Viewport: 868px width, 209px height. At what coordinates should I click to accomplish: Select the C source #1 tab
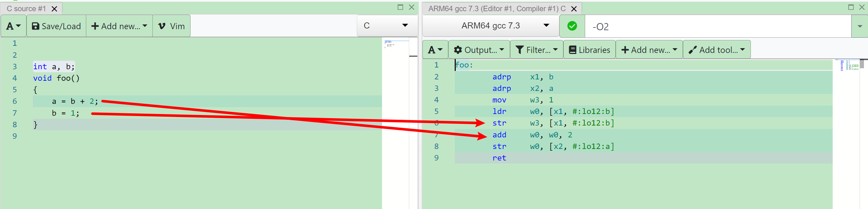(26, 8)
